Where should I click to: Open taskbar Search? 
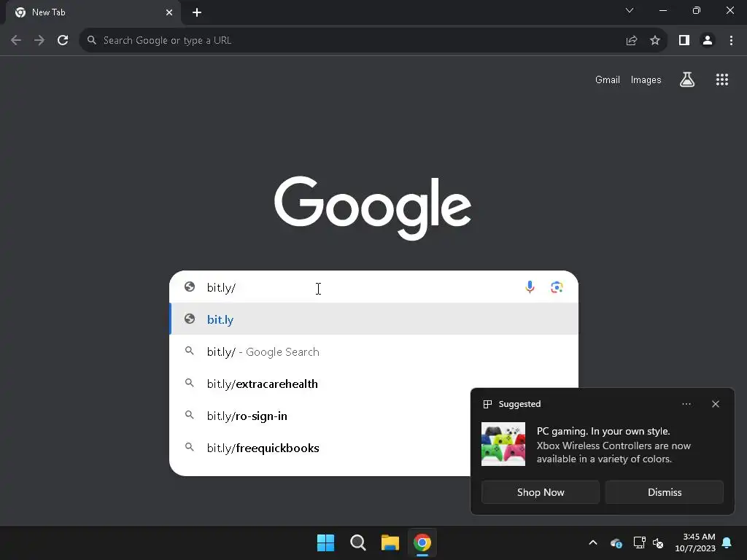click(x=357, y=542)
